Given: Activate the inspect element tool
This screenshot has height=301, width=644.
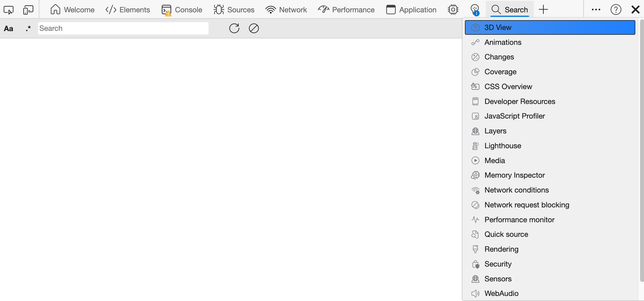Looking at the screenshot, I should (x=8, y=9).
